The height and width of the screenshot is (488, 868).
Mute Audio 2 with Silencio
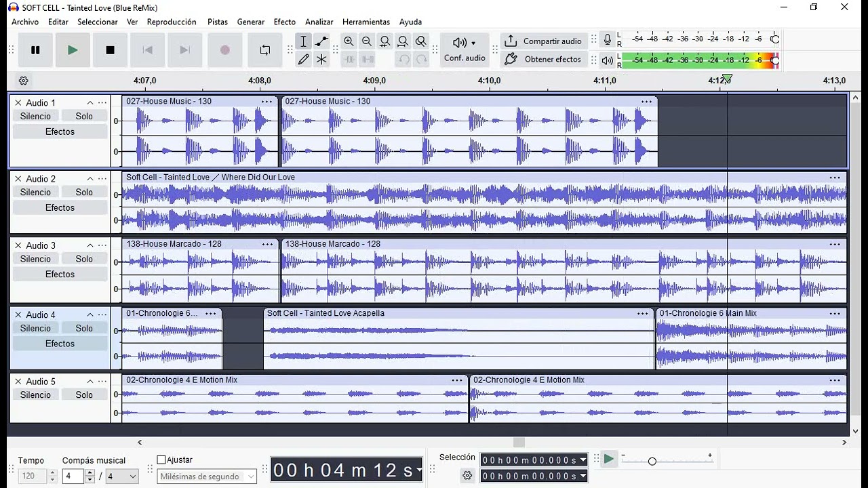pyautogui.click(x=35, y=192)
